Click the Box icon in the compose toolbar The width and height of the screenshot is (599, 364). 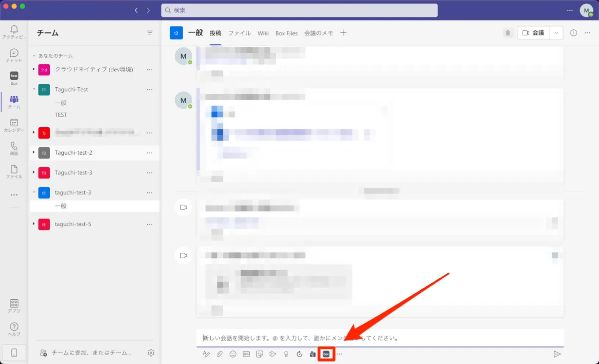click(x=326, y=354)
